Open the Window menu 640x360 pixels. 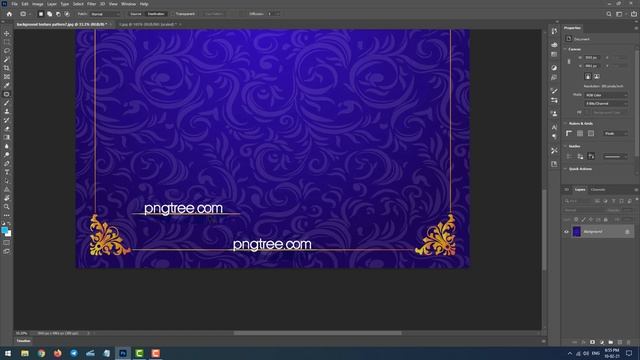(128, 4)
